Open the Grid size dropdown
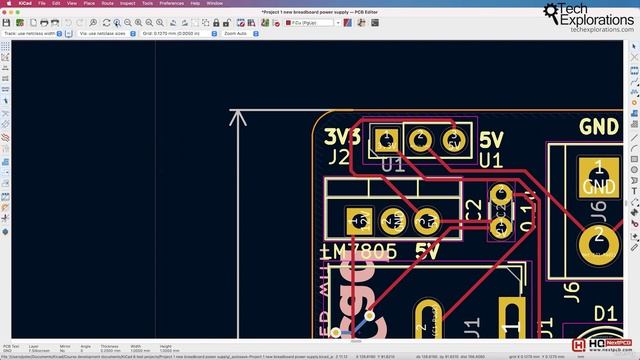The height and width of the screenshot is (360, 640). pyautogui.click(x=179, y=33)
